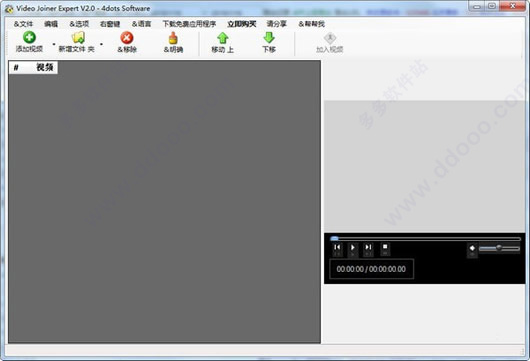Click the red Remove (&移除) icon
Image resolution: width=530 pixels, height=361 pixels.
pos(127,38)
